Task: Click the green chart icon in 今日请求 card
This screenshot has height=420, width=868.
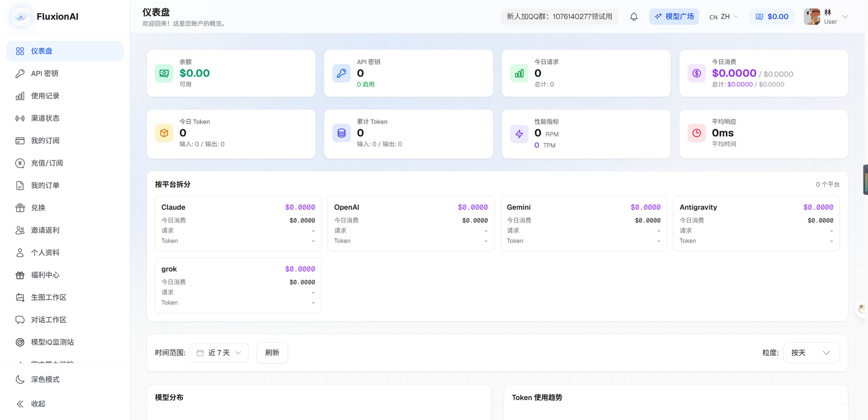Action: click(x=519, y=73)
